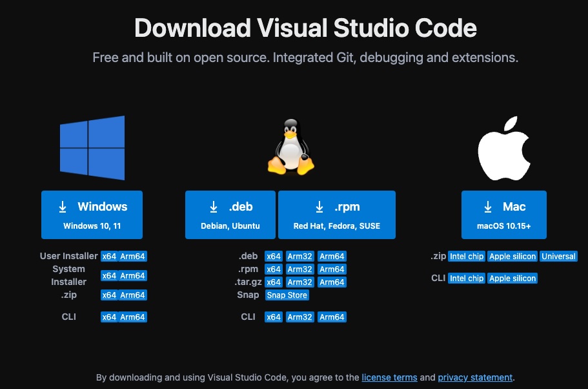Choose Arm32 for the Linux CLI
This screenshot has height=389, width=588.
[x=300, y=317]
